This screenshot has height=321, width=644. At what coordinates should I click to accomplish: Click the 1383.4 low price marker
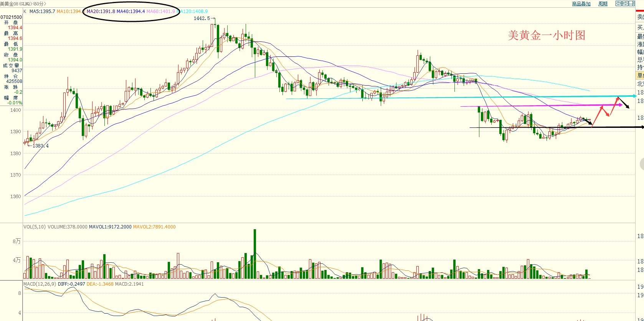(41, 146)
